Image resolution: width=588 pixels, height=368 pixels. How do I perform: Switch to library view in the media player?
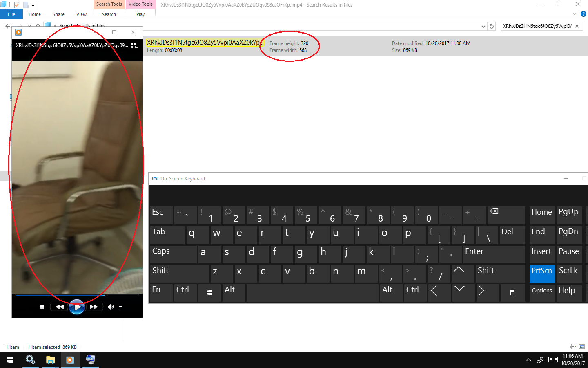[134, 45]
